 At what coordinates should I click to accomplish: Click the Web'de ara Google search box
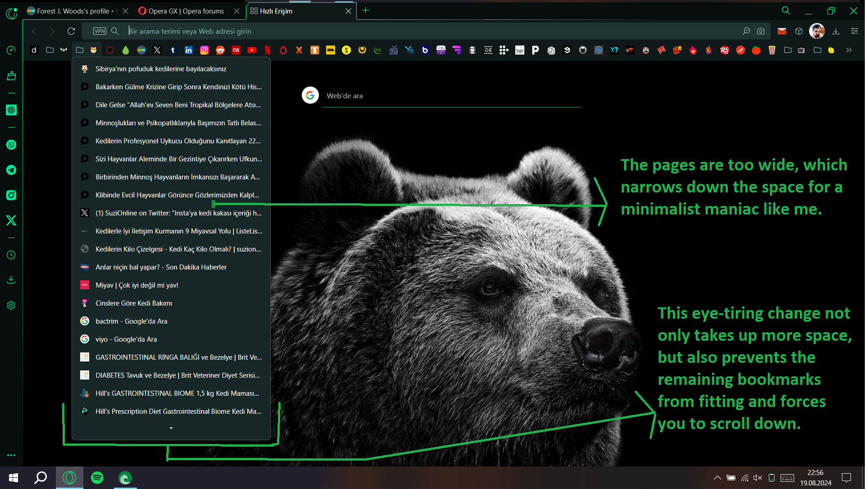(451, 96)
